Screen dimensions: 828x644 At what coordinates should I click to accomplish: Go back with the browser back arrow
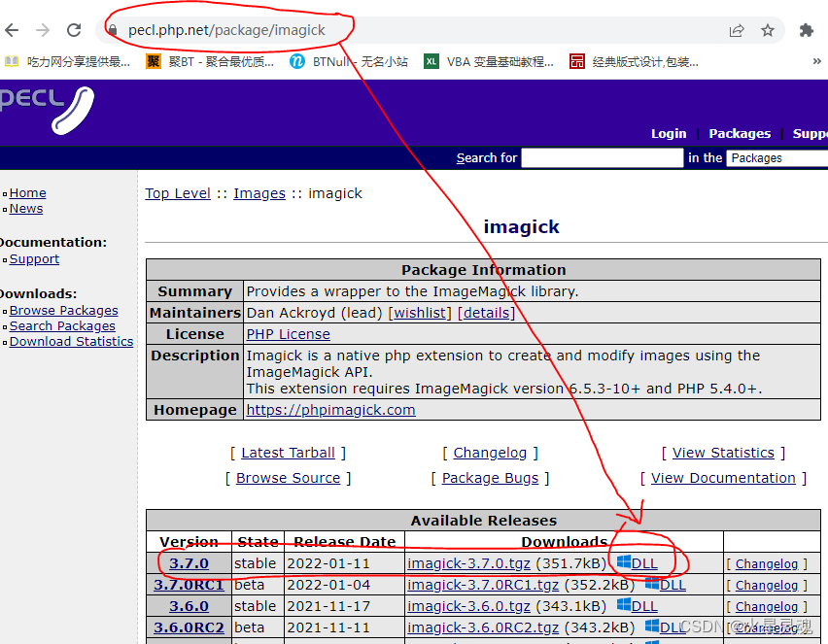pyautogui.click(x=12, y=30)
